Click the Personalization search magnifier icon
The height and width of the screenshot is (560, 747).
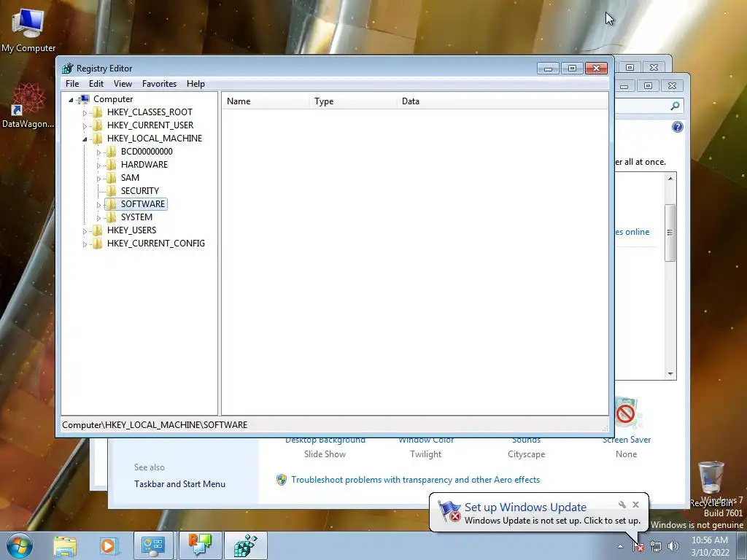pyautogui.click(x=675, y=106)
